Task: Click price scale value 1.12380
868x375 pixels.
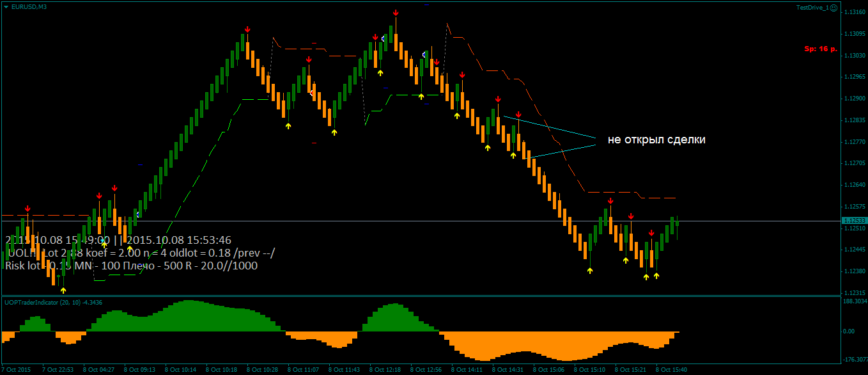Action: [855, 271]
